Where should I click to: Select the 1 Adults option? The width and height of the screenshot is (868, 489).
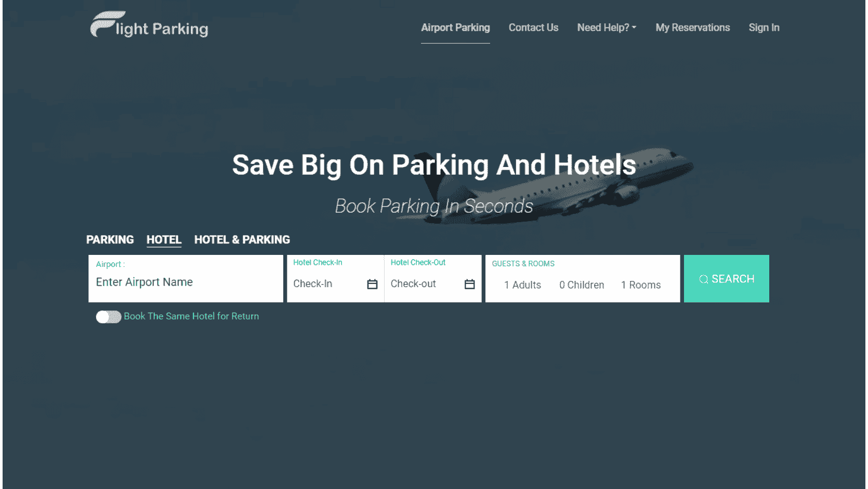[x=522, y=285]
